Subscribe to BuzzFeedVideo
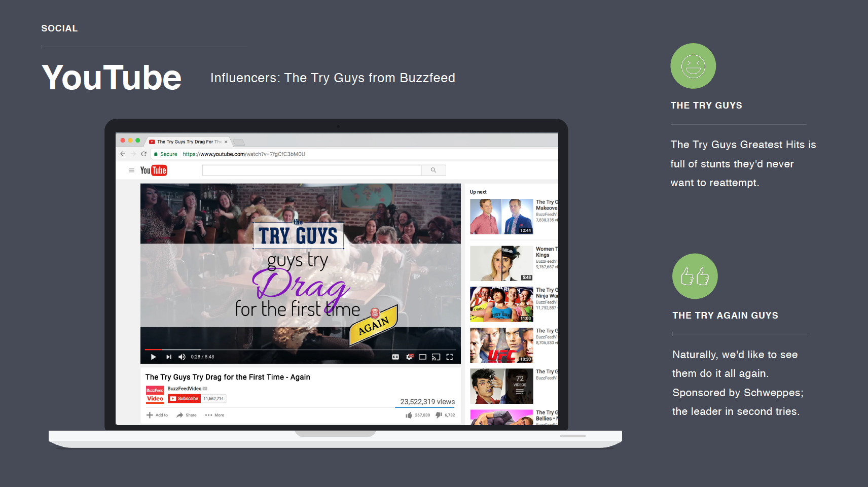The width and height of the screenshot is (868, 487). [x=185, y=399]
